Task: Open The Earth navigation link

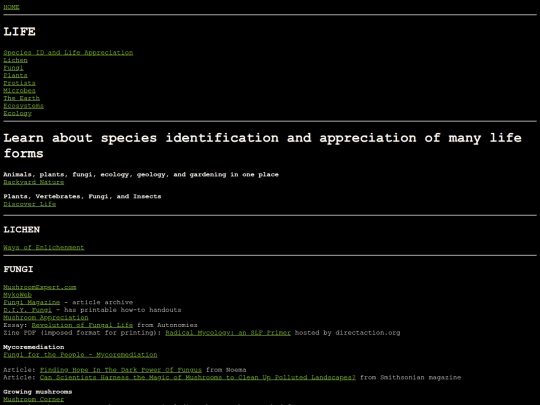Action: click(21, 98)
